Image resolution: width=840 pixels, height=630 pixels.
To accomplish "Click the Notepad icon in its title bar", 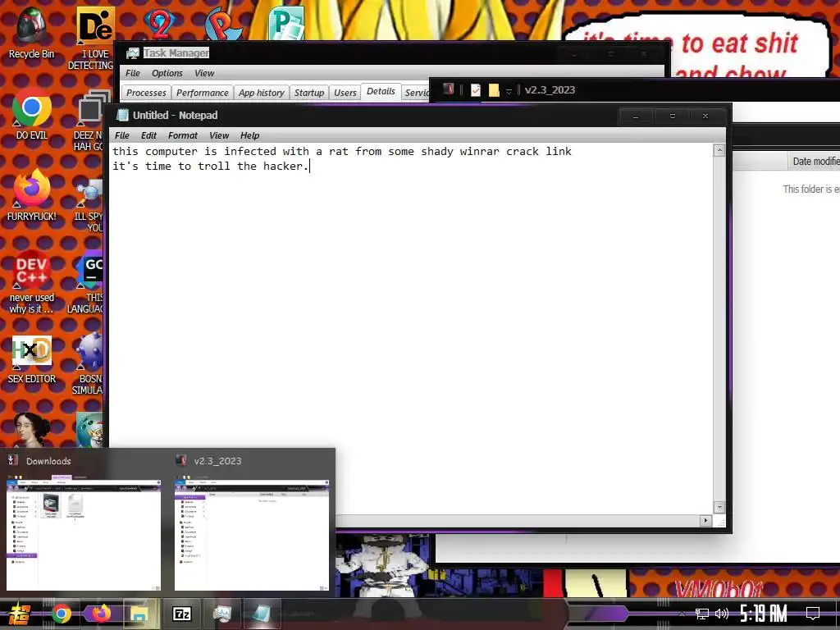I will [x=123, y=115].
